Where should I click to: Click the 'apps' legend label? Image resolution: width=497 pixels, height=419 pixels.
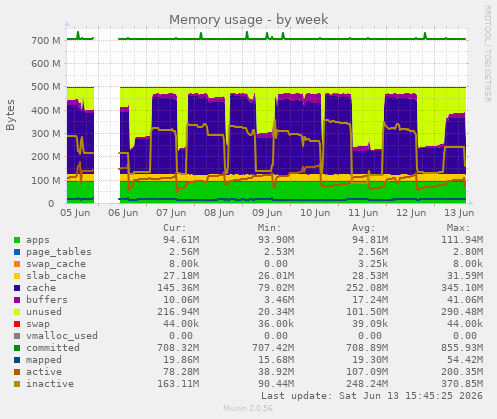pos(38,240)
